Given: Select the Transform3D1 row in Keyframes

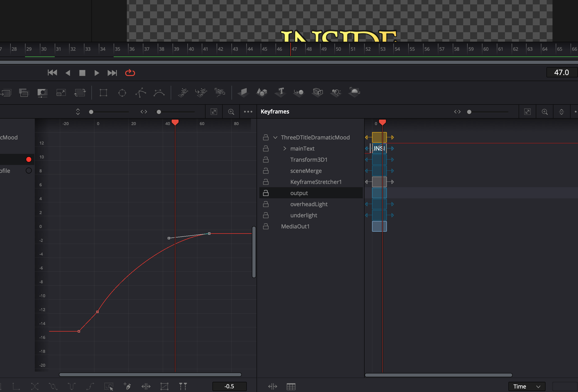Looking at the screenshot, I should (x=311, y=159).
